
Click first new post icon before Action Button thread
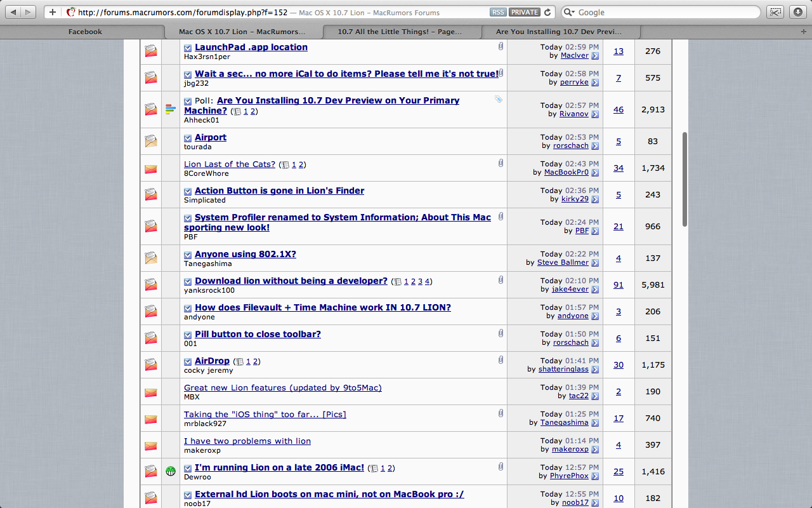(x=188, y=191)
